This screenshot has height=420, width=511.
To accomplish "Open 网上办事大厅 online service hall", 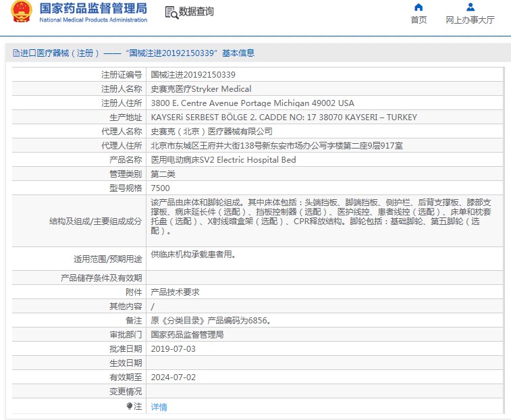I will [470, 20].
